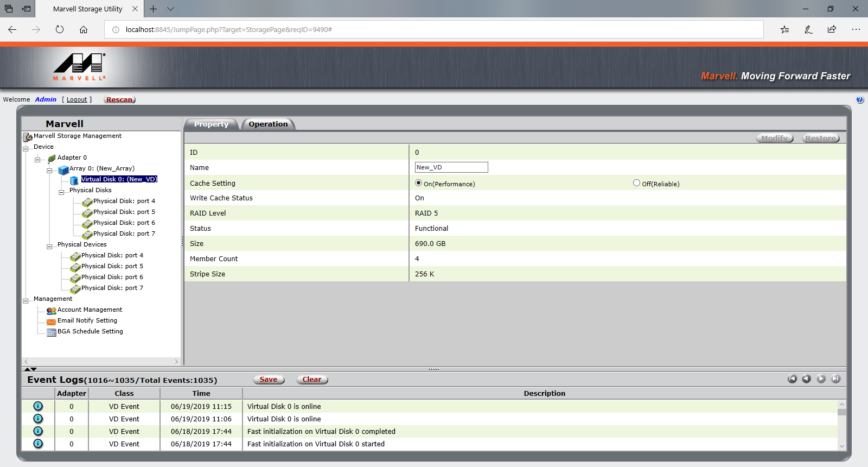This screenshot has width=868, height=467.
Task: Select BGA Schedule Setting tree item
Action: [90, 331]
